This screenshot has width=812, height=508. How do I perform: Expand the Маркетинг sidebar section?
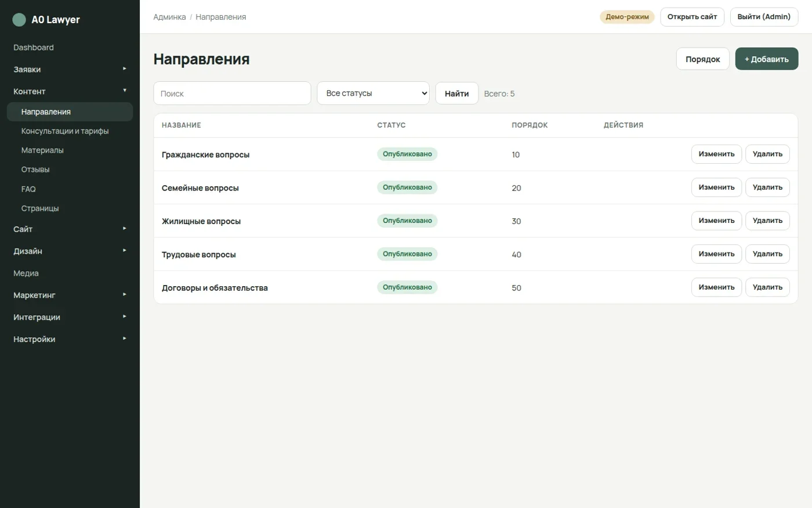[x=70, y=296]
